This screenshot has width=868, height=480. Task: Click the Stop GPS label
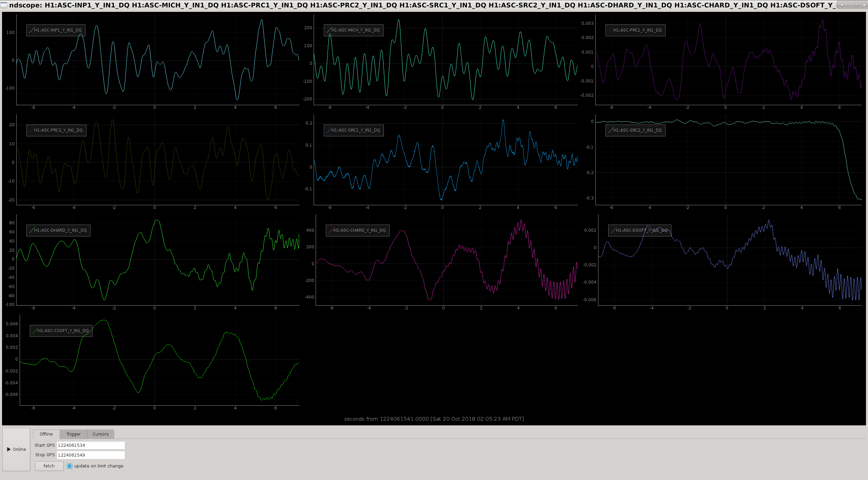[45, 455]
